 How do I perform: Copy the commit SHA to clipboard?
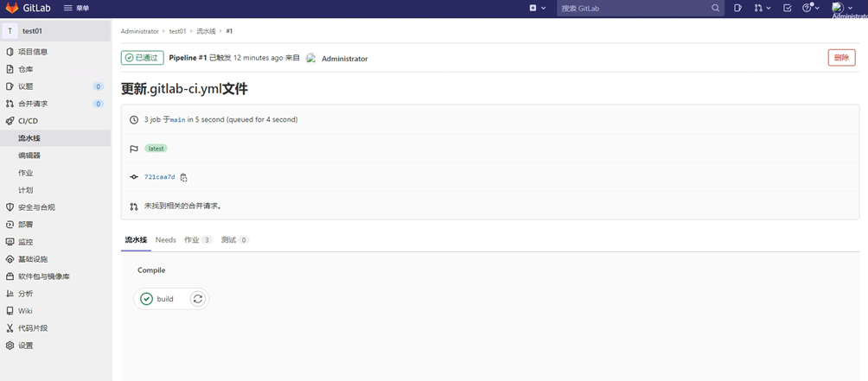click(x=183, y=177)
